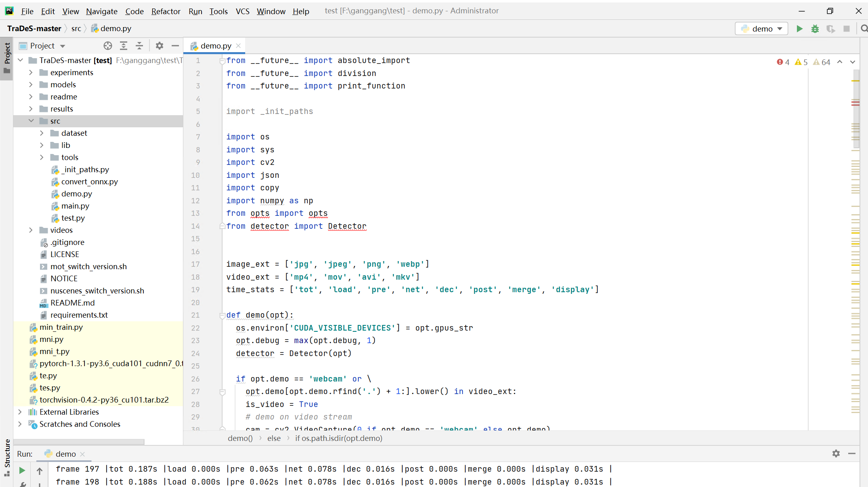
Task: Run the demo configuration
Action: click(x=799, y=29)
